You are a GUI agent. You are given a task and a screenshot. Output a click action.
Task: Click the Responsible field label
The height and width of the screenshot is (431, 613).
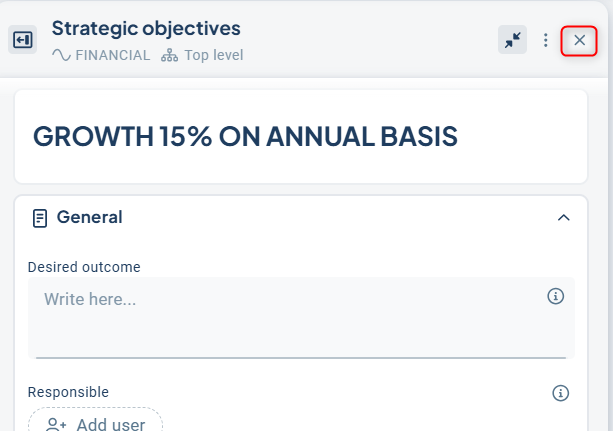(68, 392)
